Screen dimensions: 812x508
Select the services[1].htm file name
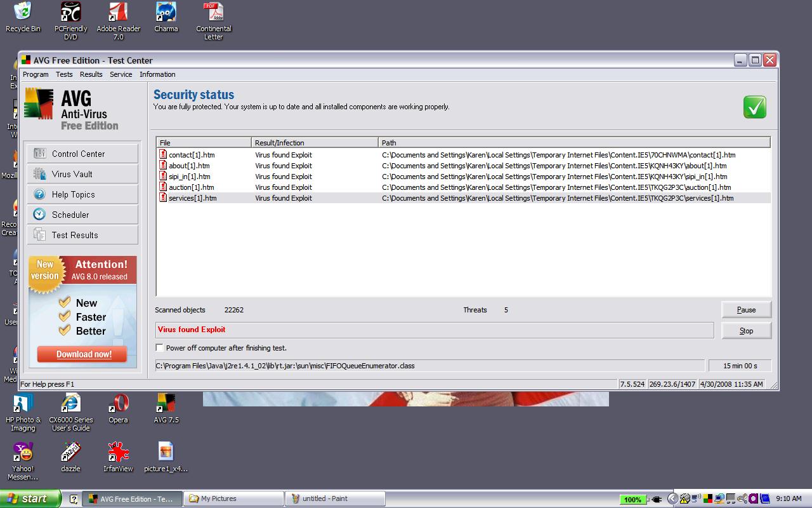[x=193, y=198]
